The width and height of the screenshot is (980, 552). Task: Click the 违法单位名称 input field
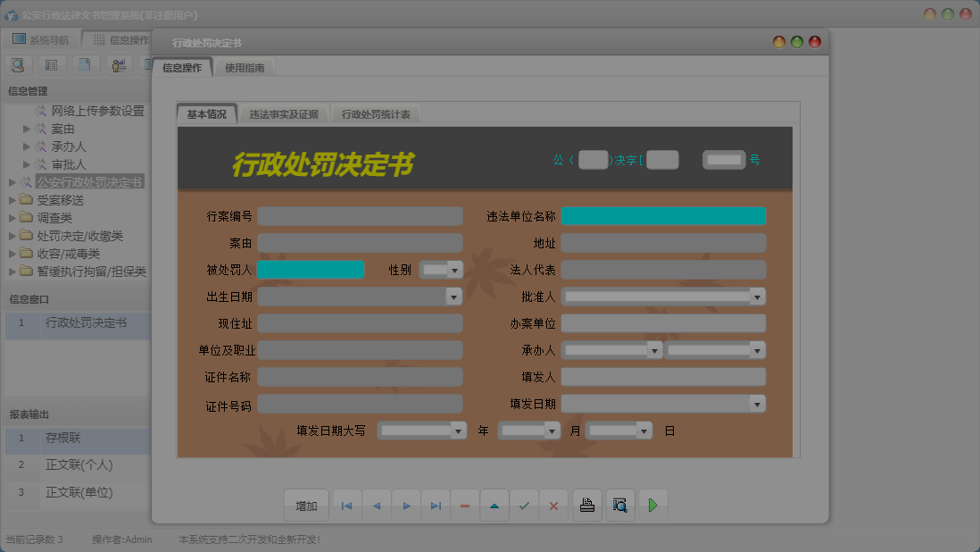click(x=663, y=216)
